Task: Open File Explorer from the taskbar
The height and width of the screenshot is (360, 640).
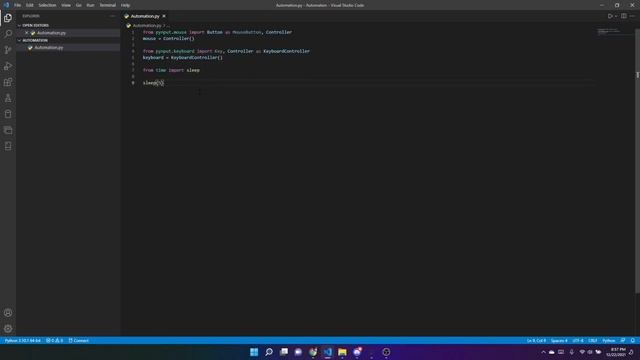Action: pos(342,352)
